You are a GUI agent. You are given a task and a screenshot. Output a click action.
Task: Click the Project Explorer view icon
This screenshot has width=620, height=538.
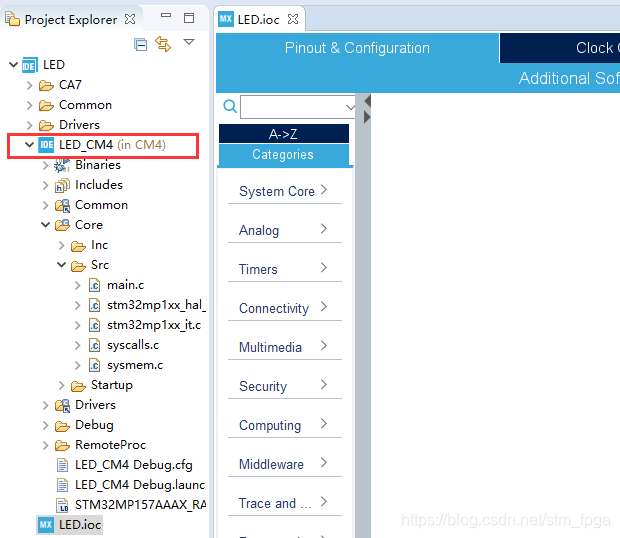[x=12, y=19]
